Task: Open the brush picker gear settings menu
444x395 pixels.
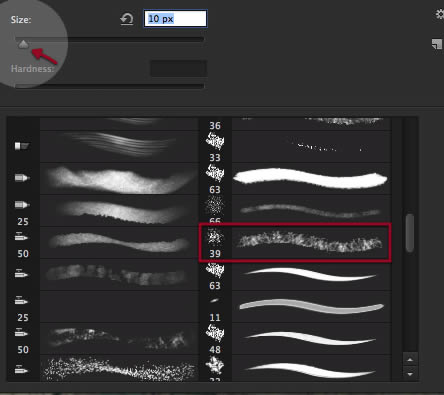Action: [x=440, y=14]
